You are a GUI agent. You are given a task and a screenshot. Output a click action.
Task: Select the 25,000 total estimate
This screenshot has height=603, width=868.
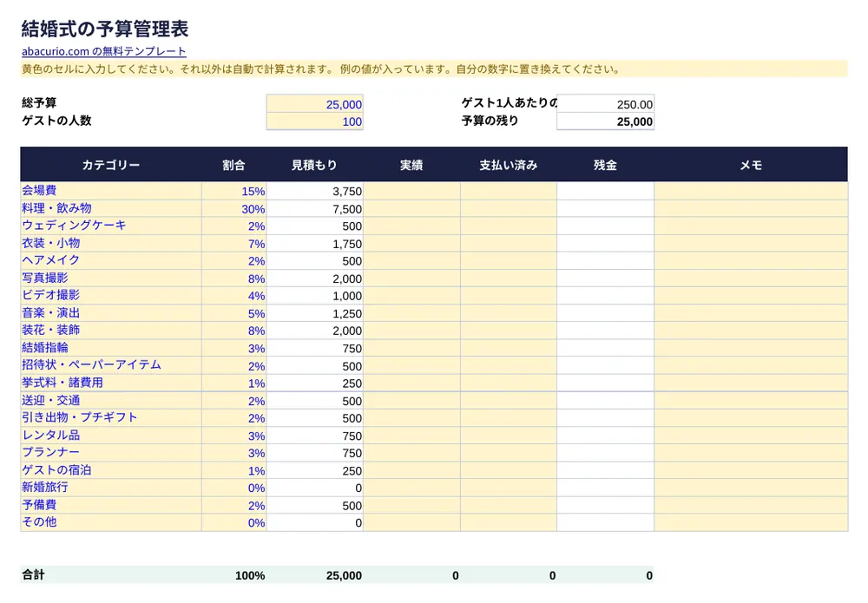coord(344,575)
